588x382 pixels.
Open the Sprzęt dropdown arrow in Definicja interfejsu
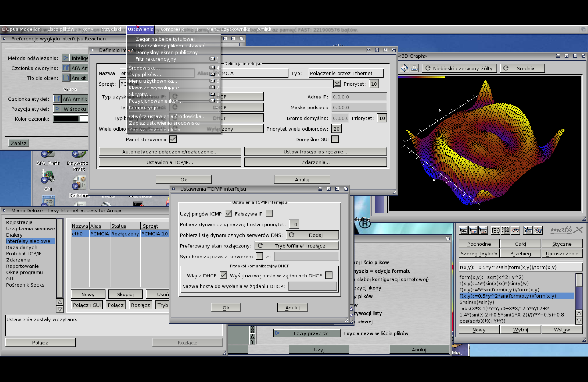pyautogui.click(x=337, y=84)
